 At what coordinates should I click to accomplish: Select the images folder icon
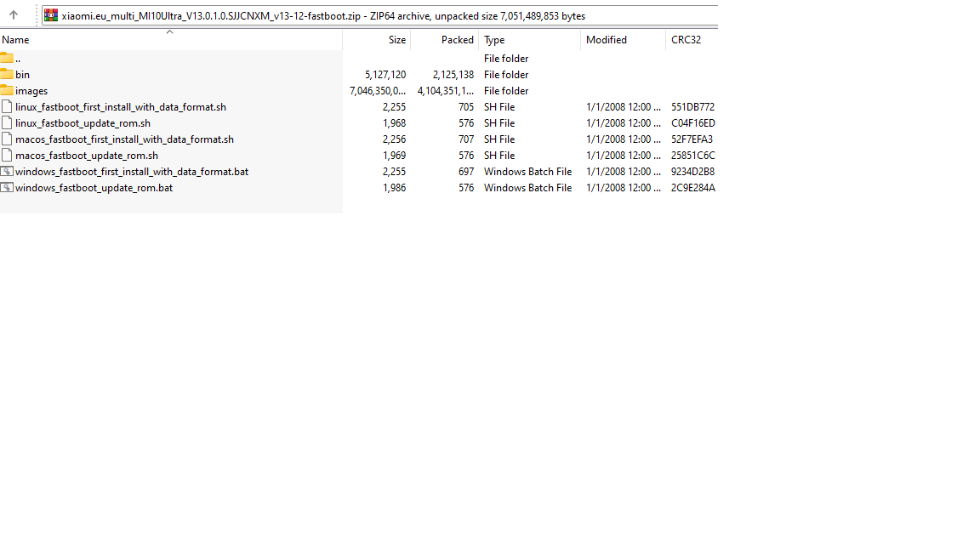click(7, 91)
